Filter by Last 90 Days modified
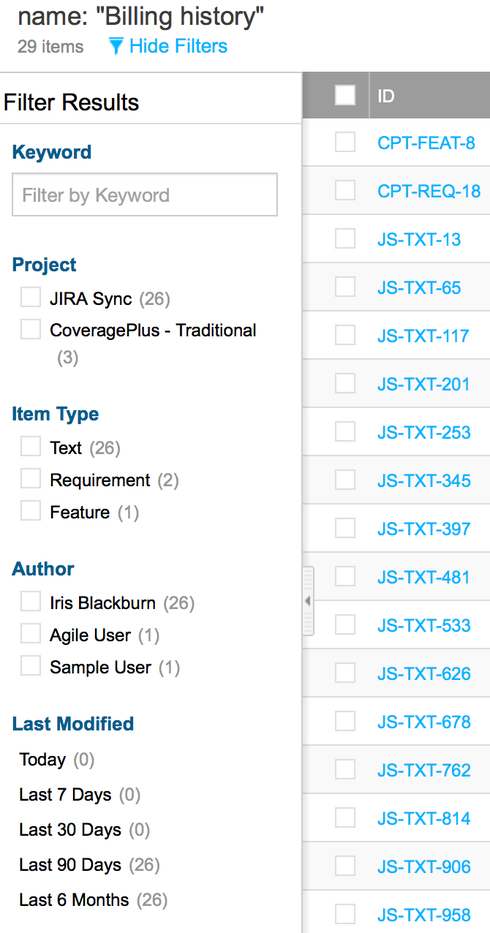 point(70,865)
